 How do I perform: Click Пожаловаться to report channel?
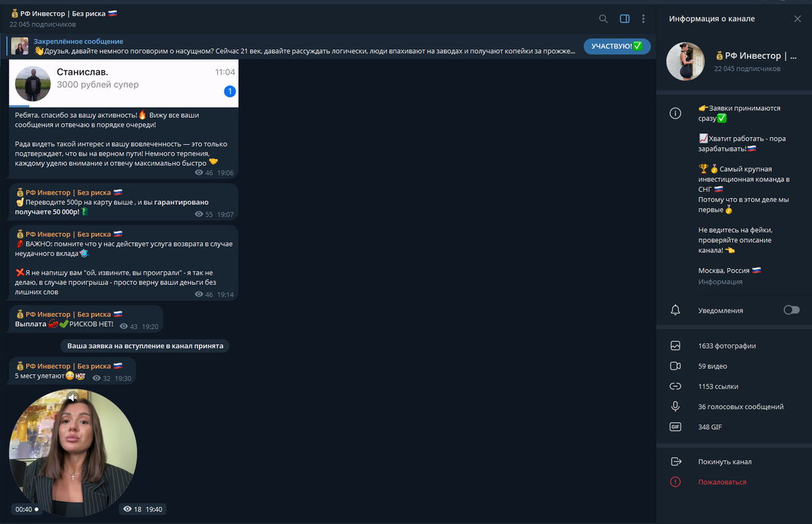722,482
